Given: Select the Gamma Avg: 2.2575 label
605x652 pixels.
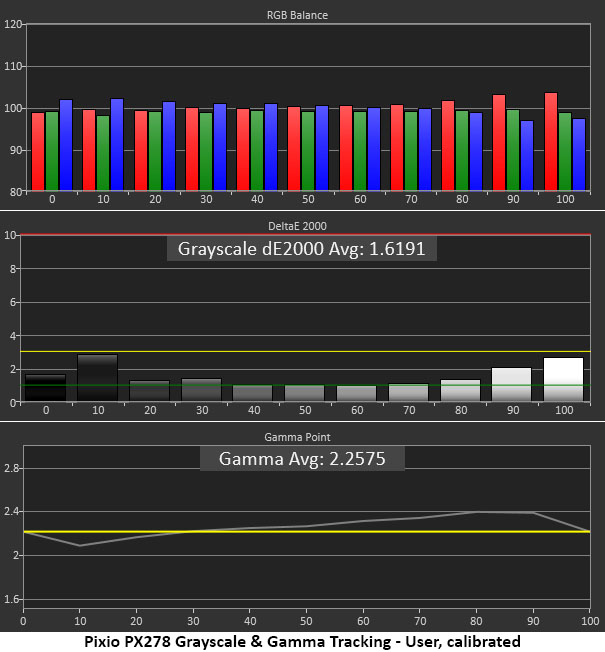Looking at the screenshot, I should point(302,459).
